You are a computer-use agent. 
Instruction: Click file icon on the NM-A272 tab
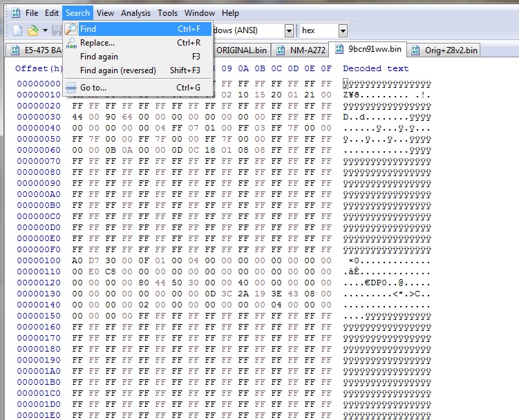(281, 50)
